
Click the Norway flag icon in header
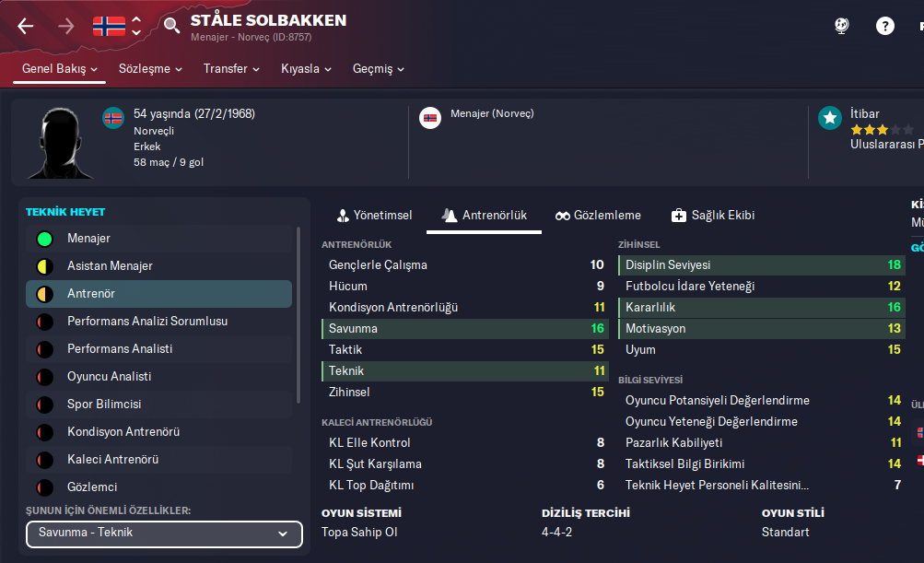tap(109, 26)
